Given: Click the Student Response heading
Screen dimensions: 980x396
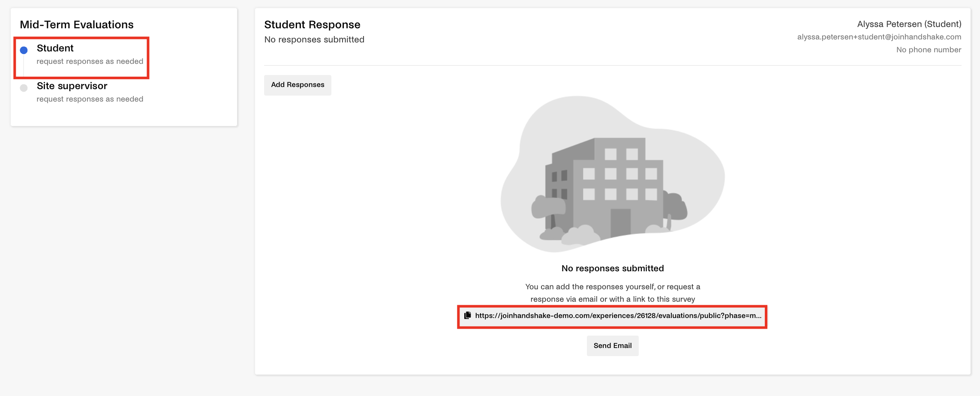Looking at the screenshot, I should pos(312,24).
